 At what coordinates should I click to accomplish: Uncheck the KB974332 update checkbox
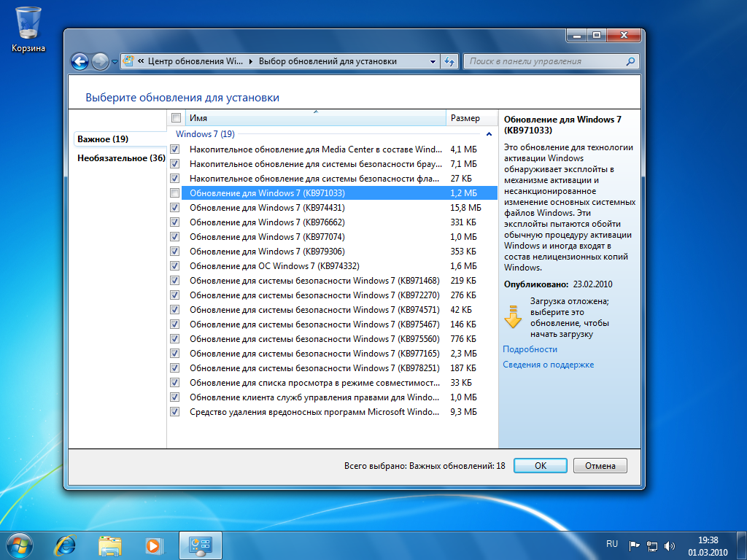[x=175, y=265]
